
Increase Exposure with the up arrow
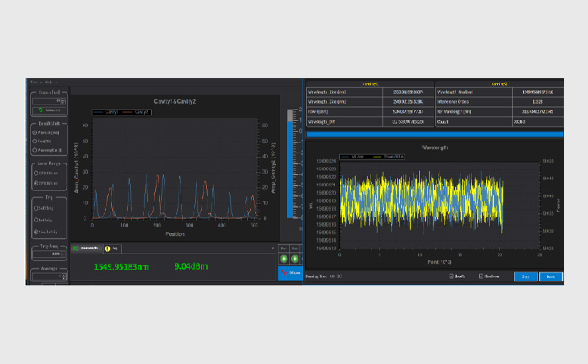point(63,100)
